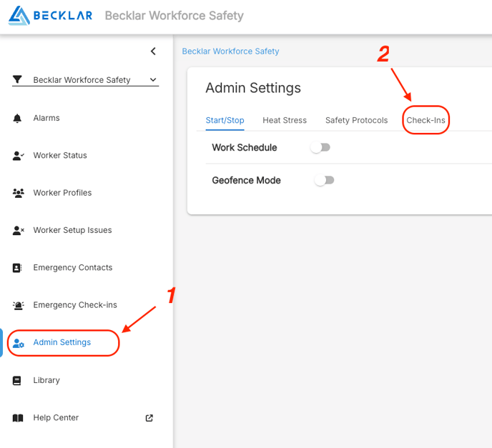The height and width of the screenshot is (448, 492).
Task: Open the Heat Stress tab
Action: pos(285,120)
